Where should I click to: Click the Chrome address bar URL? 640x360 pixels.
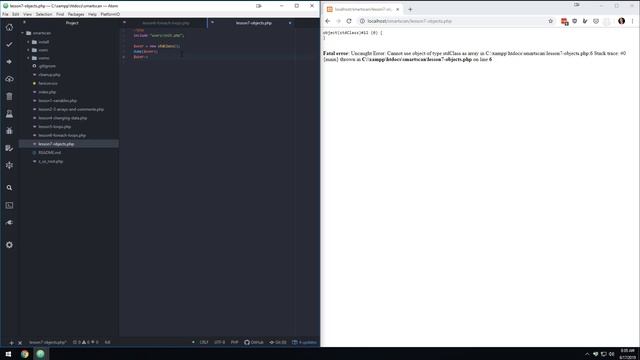point(409,21)
